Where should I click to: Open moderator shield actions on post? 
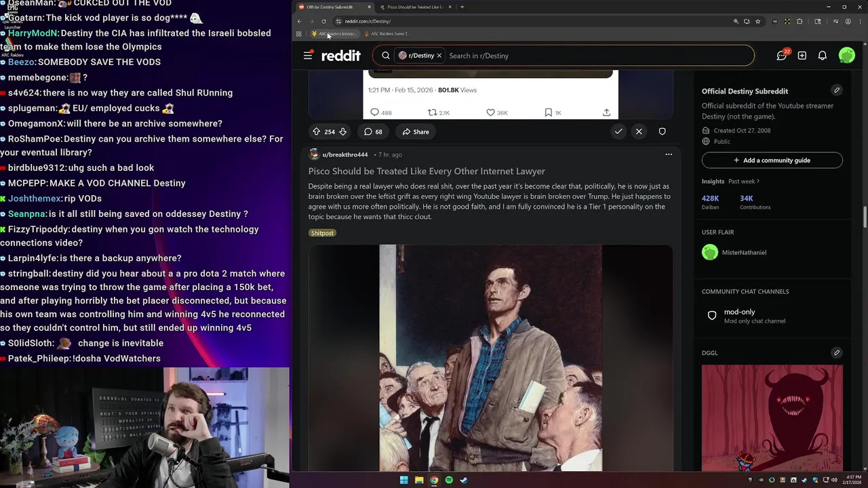coord(663,131)
